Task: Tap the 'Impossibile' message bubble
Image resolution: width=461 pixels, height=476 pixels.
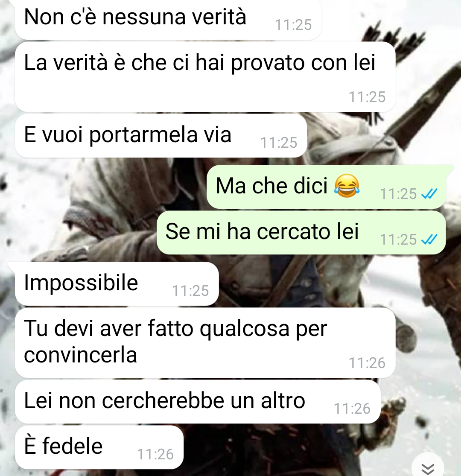Action: [117, 284]
